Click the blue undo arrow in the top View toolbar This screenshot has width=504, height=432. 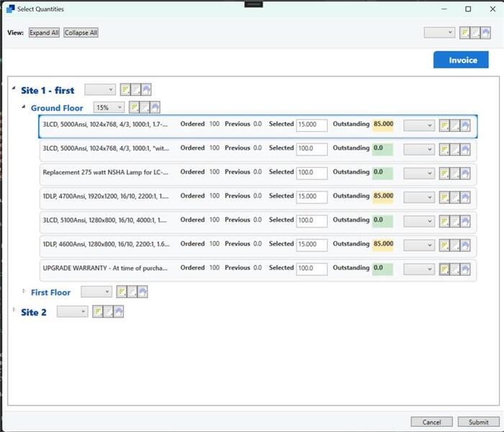486,32
